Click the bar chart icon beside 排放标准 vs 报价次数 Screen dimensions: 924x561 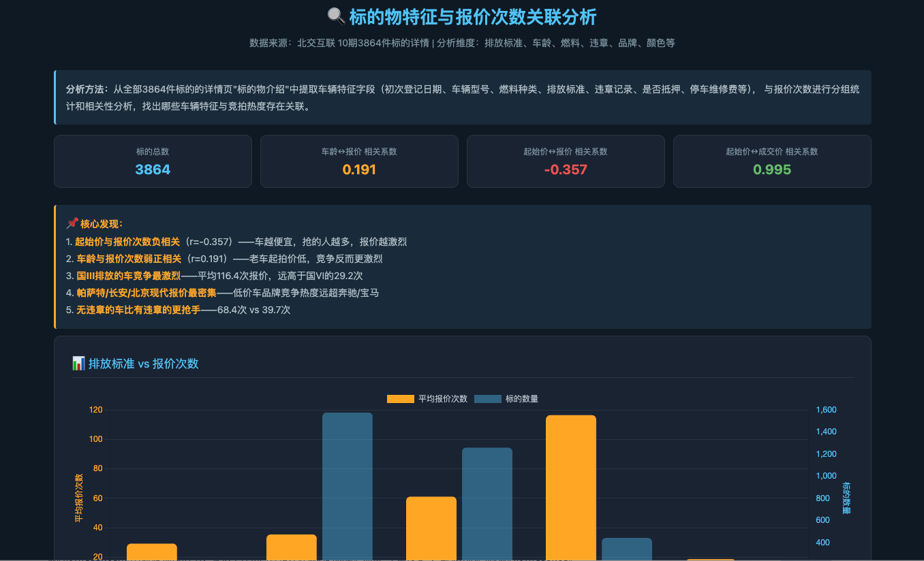pyautogui.click(x=78, y=364)
